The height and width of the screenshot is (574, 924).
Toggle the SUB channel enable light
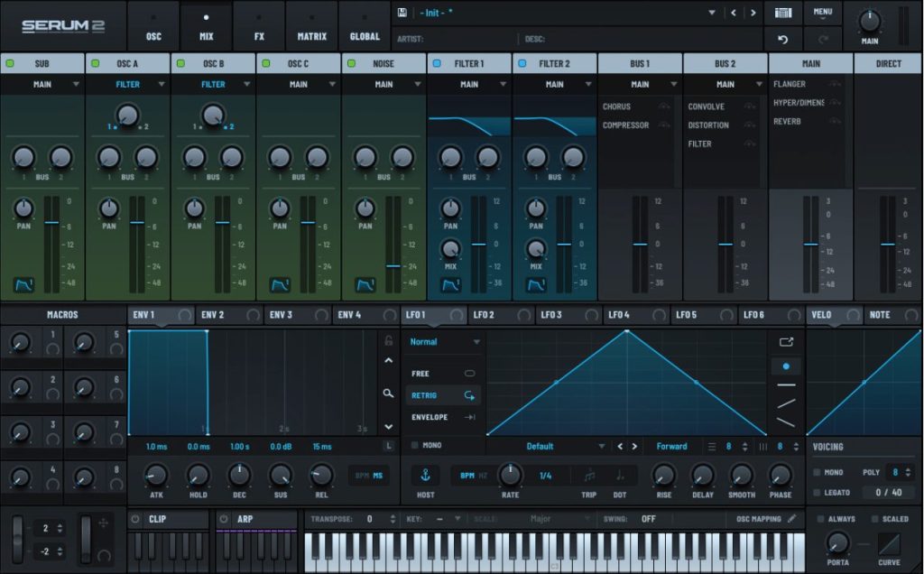[x=10, y=63]
